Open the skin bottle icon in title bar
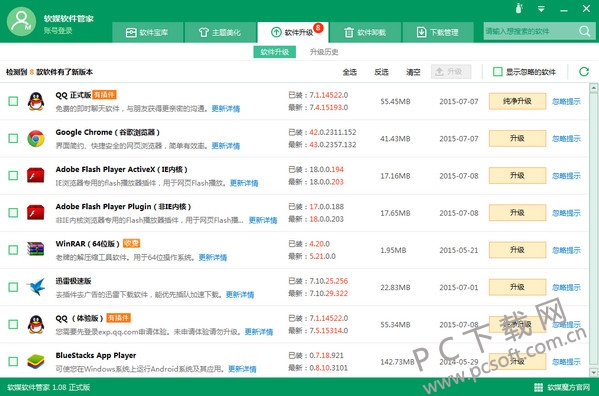The image size is (599, 396). pyautogui.click(x=519, y=8)
